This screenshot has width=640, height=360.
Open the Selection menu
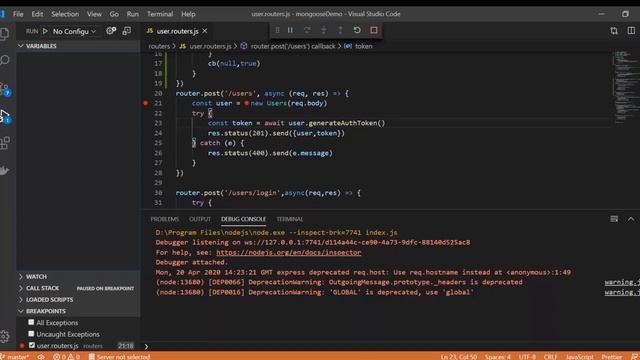click(65, 14)
